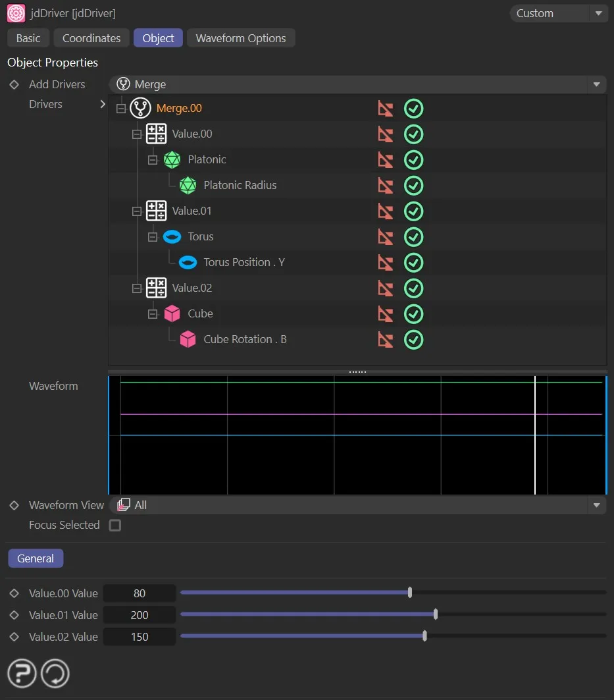
Task: Click the Value.00 calculator icon
Action: click(156, 134)
